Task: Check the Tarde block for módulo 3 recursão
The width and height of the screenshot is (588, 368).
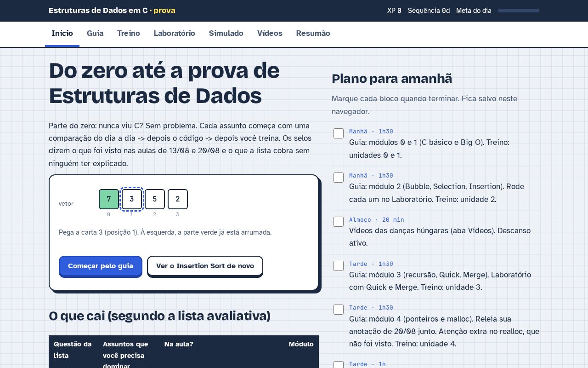Action: (339, 266)
